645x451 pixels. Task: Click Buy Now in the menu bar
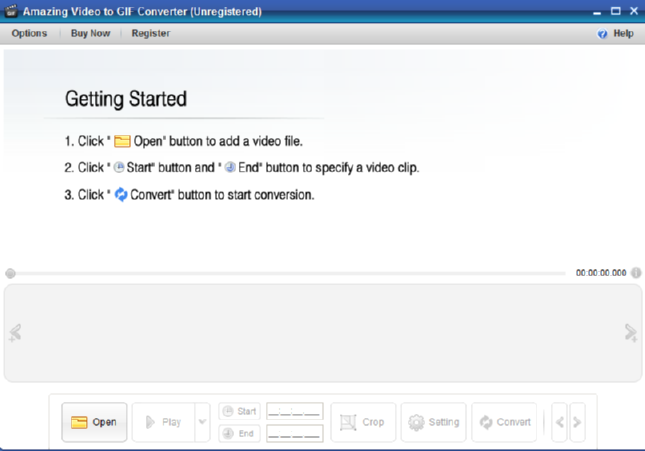90,33
